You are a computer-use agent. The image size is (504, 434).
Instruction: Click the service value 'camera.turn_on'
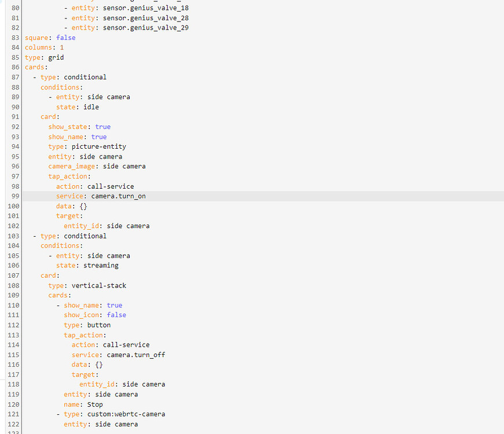click(118, 196)
